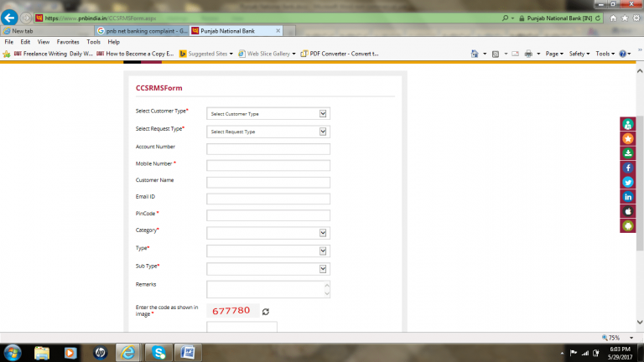Click the LinkedIn icon on sidebar
The height and width of the screenshot is (362, 644).
(x=628, y=196)
